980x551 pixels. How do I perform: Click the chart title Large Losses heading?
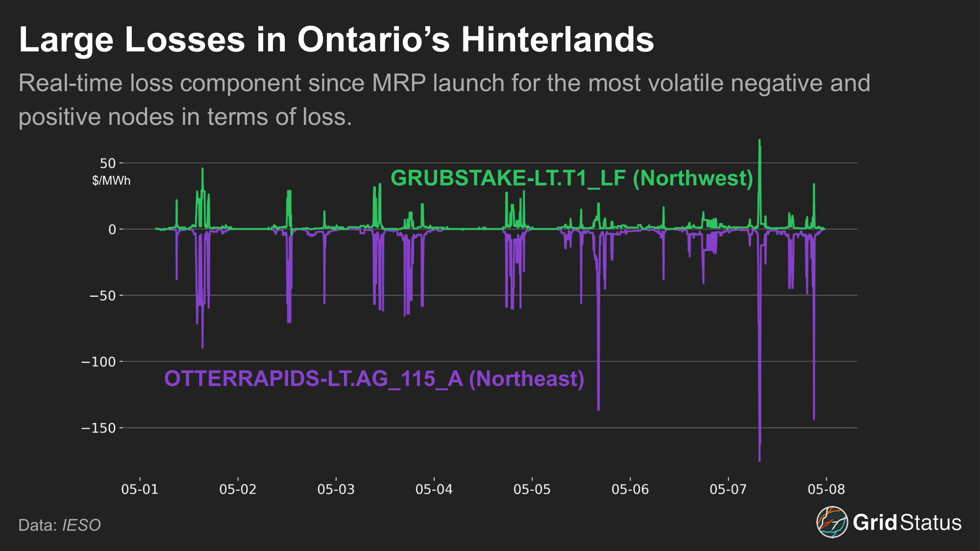click(336, 39)
